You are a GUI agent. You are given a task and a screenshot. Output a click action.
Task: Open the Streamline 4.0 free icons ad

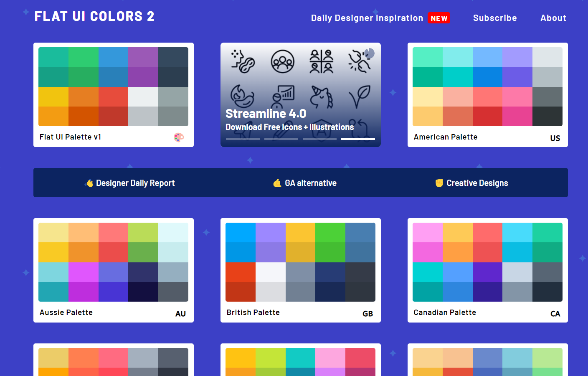289,120
